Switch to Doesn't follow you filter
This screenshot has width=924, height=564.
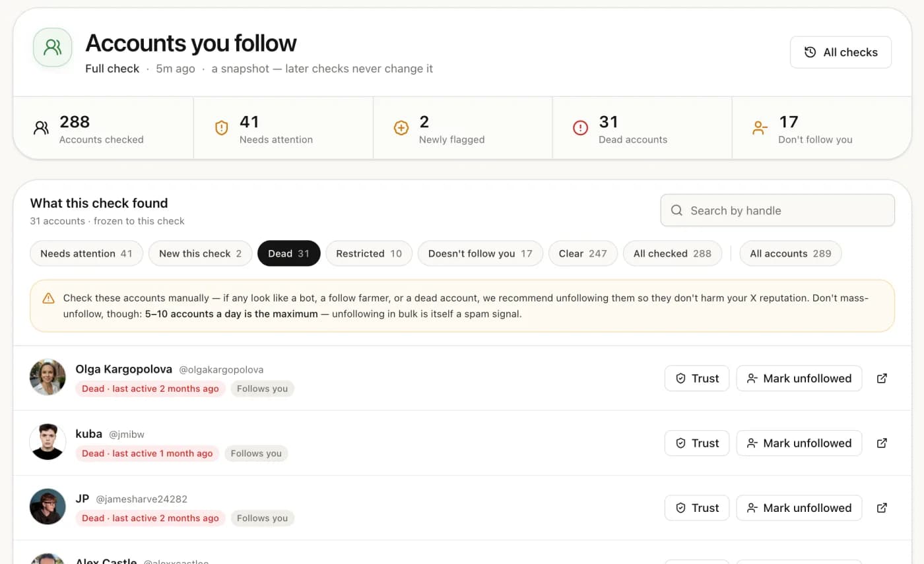tap(480, 253)
